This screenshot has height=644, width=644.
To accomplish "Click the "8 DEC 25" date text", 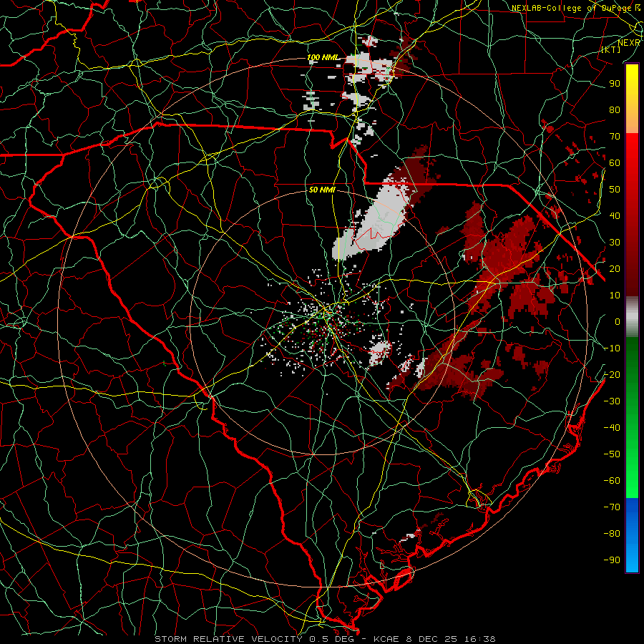I will pyautogui.click(x=431, y=639).
